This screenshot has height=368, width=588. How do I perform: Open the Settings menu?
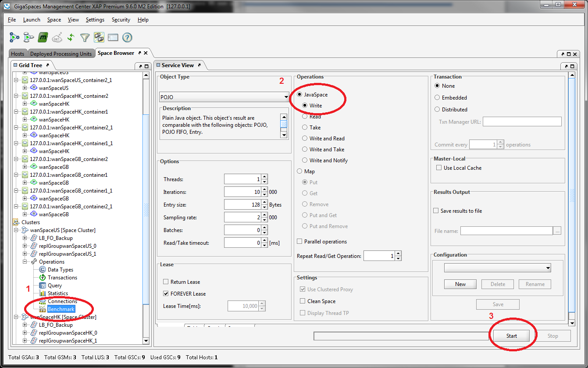click(x=95, y=20)
